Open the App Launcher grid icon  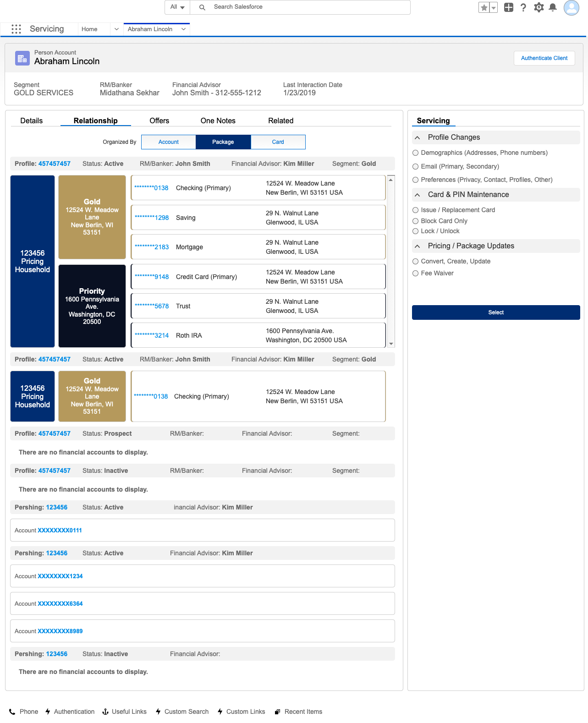tap(16, 29)
